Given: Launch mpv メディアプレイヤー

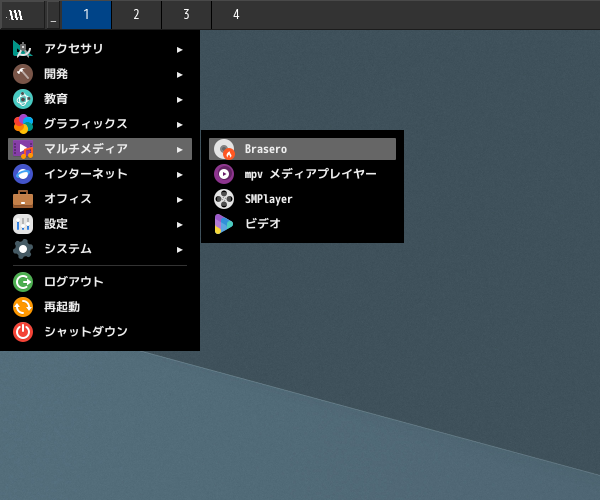Looking at the screenshot, I should 302,174.
